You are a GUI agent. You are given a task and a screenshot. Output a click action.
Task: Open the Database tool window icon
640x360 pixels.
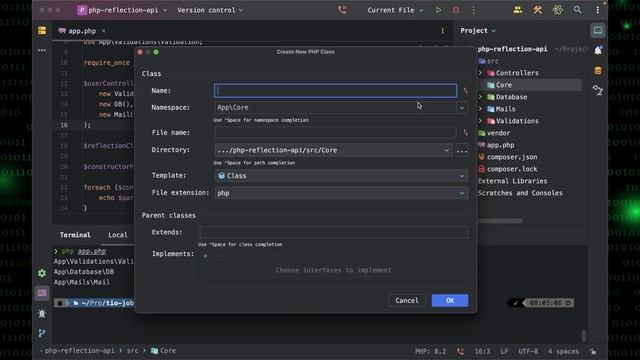coord(598,70)
